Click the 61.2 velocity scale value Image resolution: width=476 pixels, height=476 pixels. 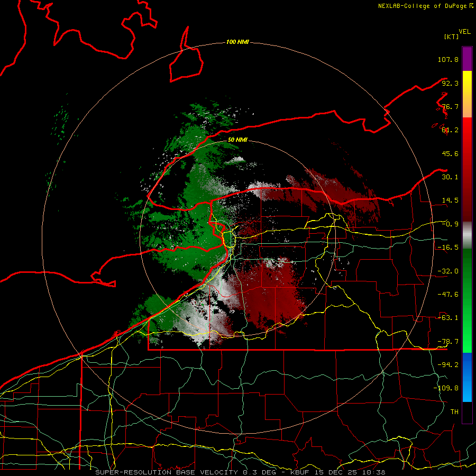tap(450, 130)
